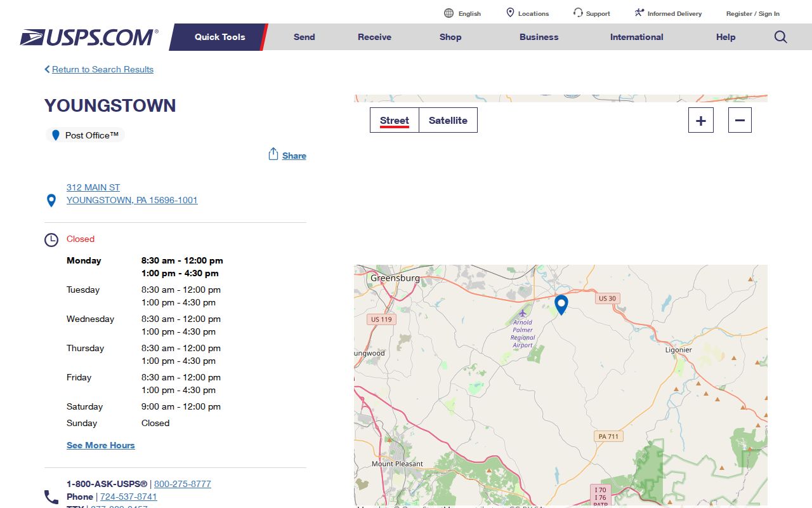This screenshot has width=812, height=508.
Task: Click the Informed Delivery link text
Action: 675,13
